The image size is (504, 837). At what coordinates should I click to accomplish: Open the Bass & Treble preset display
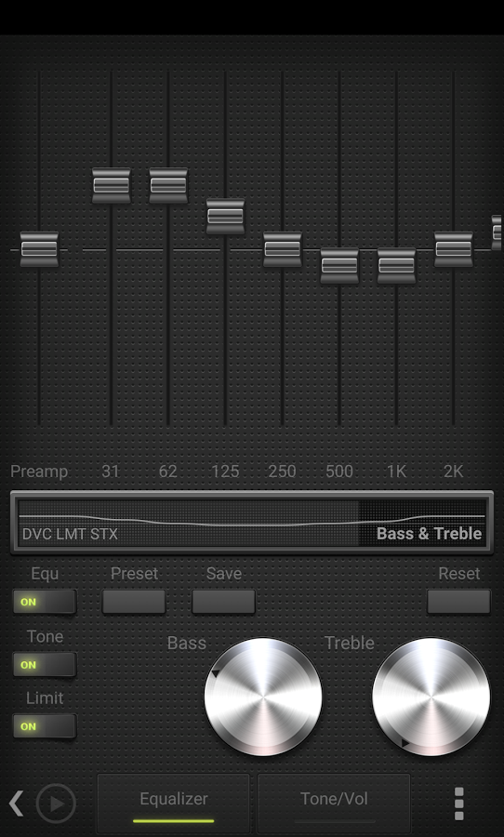click(252, 523)
